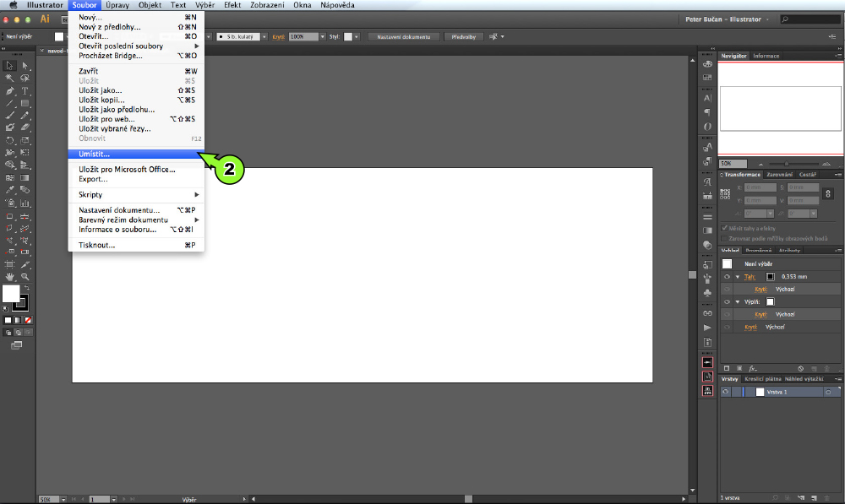Viewport: 845px width, 504px height.
Task: Click the 'Předvolby' button
Action: tap(463, 36)
